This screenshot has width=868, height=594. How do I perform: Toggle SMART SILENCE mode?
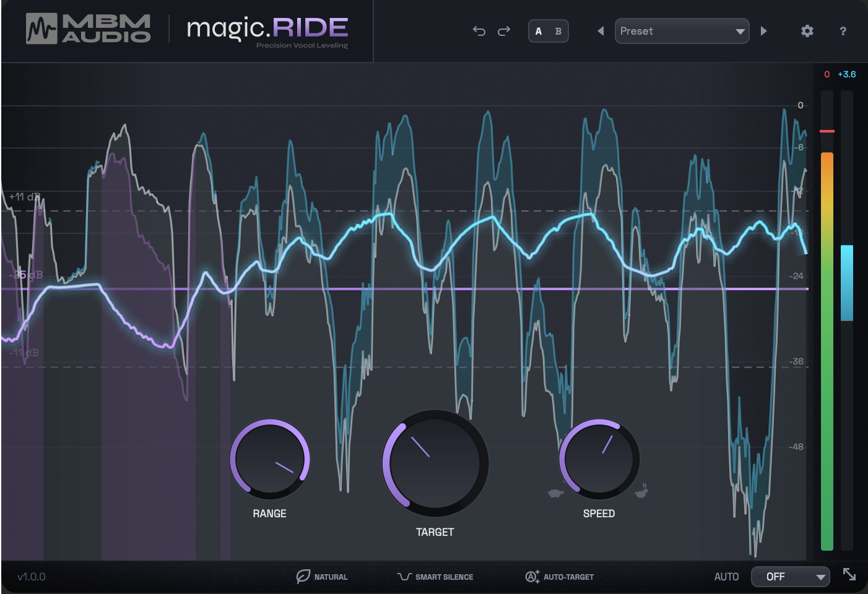(435, 577)
